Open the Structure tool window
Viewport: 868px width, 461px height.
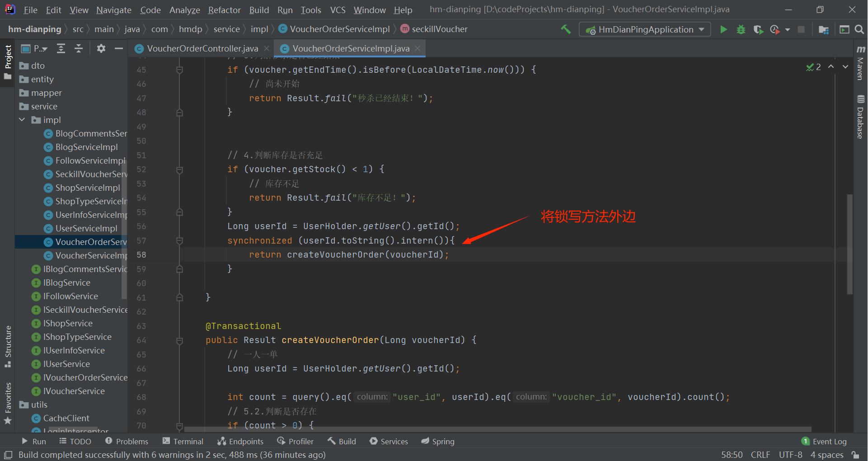tap(8, 347)
